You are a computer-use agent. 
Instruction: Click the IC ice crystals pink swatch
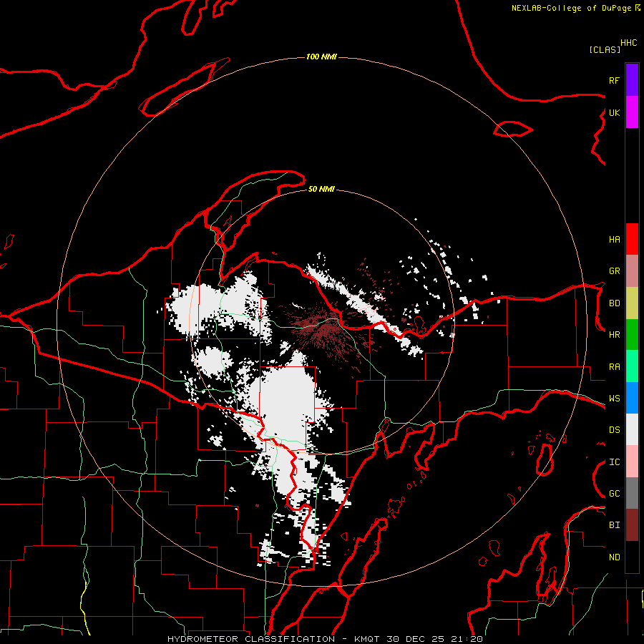[x=632, y=462]
